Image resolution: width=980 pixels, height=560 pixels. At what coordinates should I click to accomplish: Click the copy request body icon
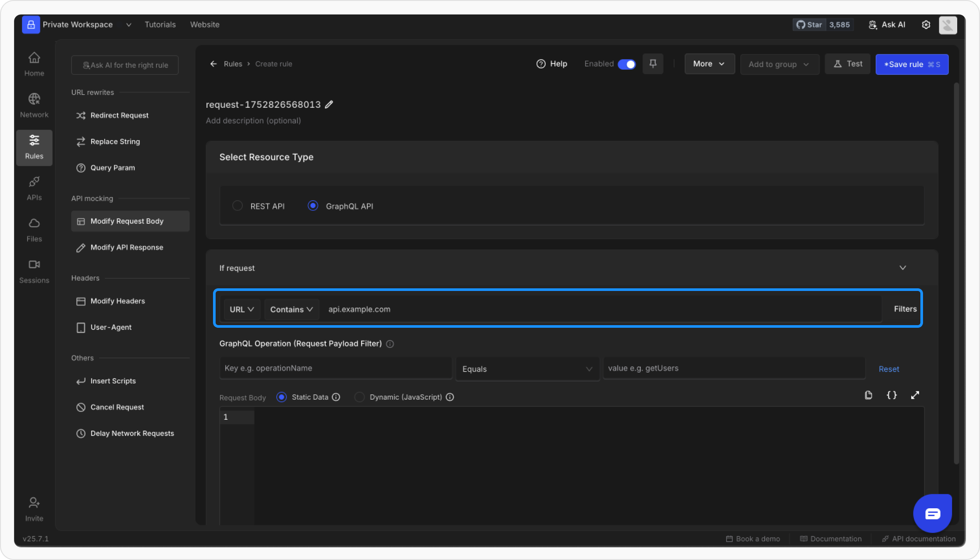pos(868,395)
